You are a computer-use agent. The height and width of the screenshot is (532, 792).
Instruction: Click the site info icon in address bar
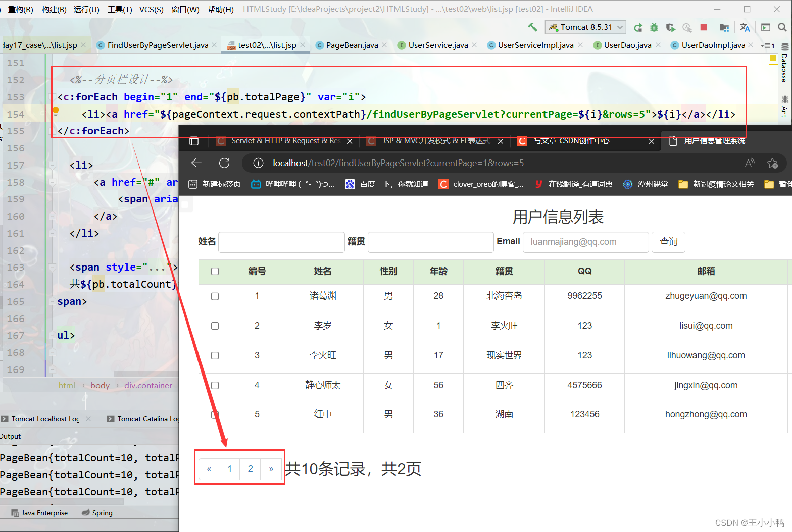point(258,163)
